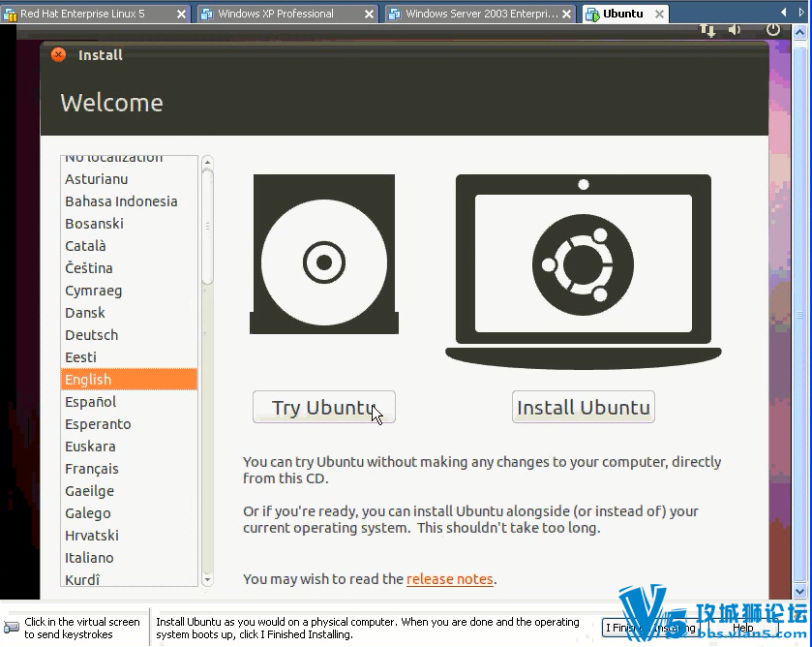Select the Ubuntu VM tab
The height and width of the screenshot is (647, 812).
[x=625, y=14]
